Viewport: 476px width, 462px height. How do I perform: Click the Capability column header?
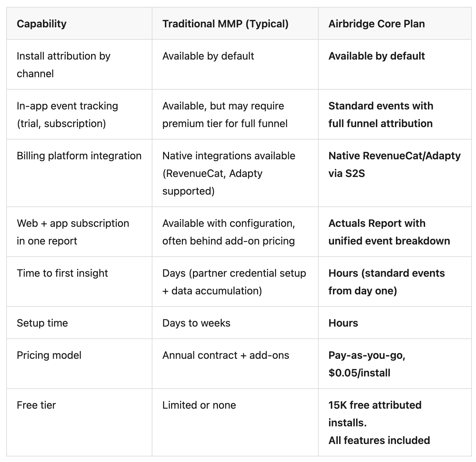click(42, 24)
